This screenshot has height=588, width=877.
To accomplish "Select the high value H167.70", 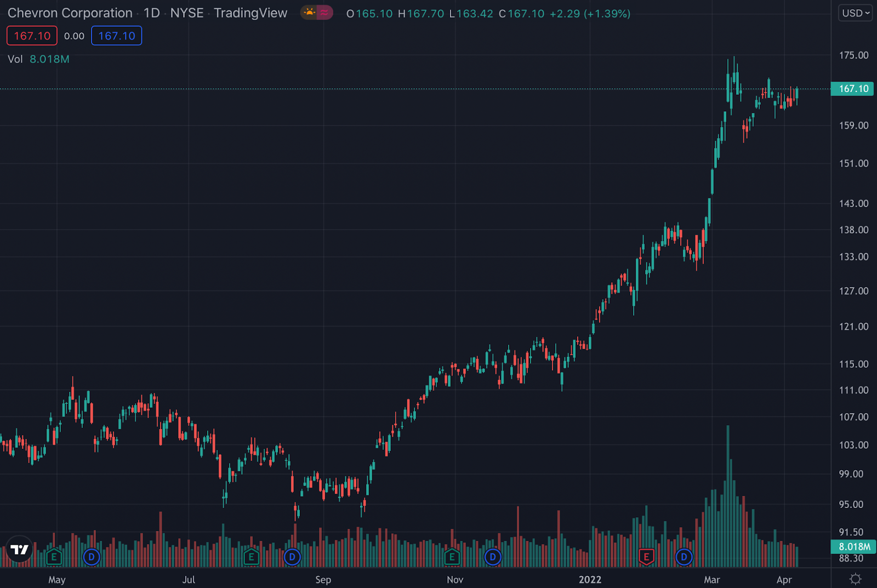I will coord(421,14).
